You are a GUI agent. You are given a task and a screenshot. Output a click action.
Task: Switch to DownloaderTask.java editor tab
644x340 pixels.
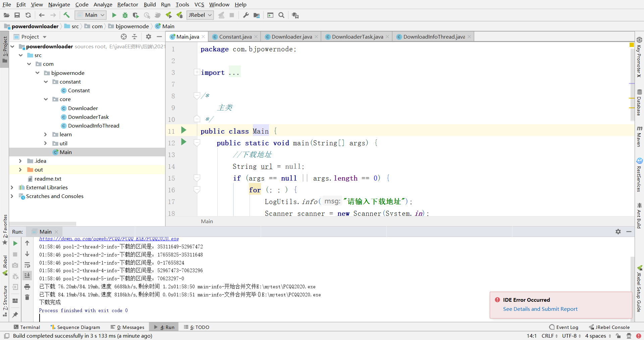pos(357,37)
